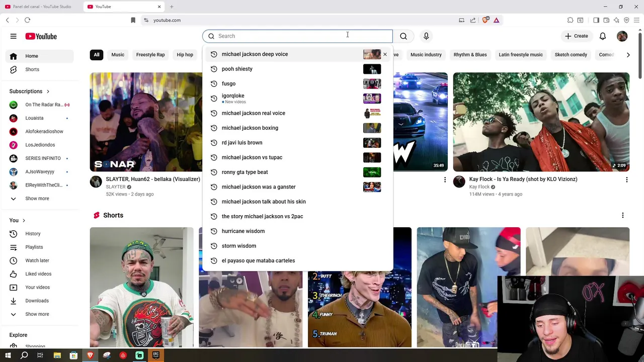Open the Kay Flock video thumbnail
Image resolution: width=644 pixels, height=362 pixels.
click(x=541, y=122)
